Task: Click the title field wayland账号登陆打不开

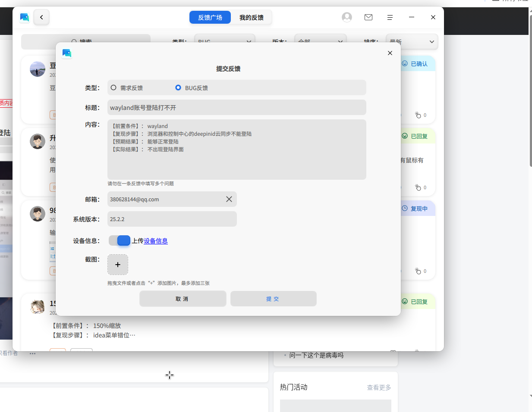Action: tap(237, 107)
